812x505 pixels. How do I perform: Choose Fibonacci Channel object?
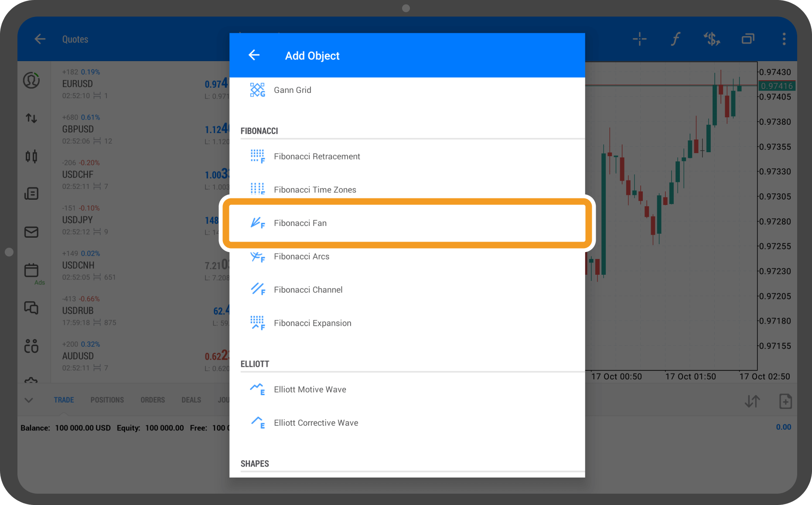pos(308,290)
